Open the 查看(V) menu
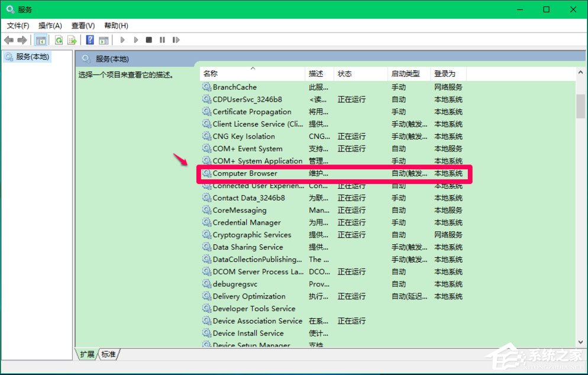 82,25
